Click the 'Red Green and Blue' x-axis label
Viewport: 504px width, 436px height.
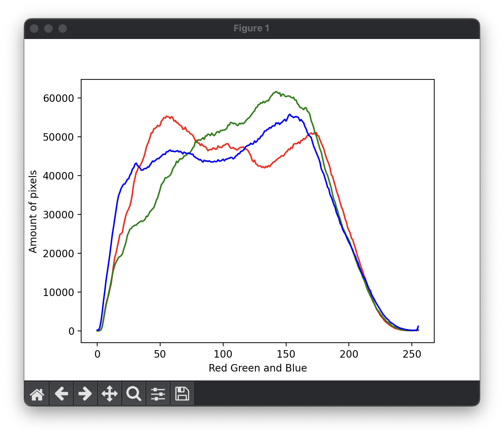[x=258, y=368]
